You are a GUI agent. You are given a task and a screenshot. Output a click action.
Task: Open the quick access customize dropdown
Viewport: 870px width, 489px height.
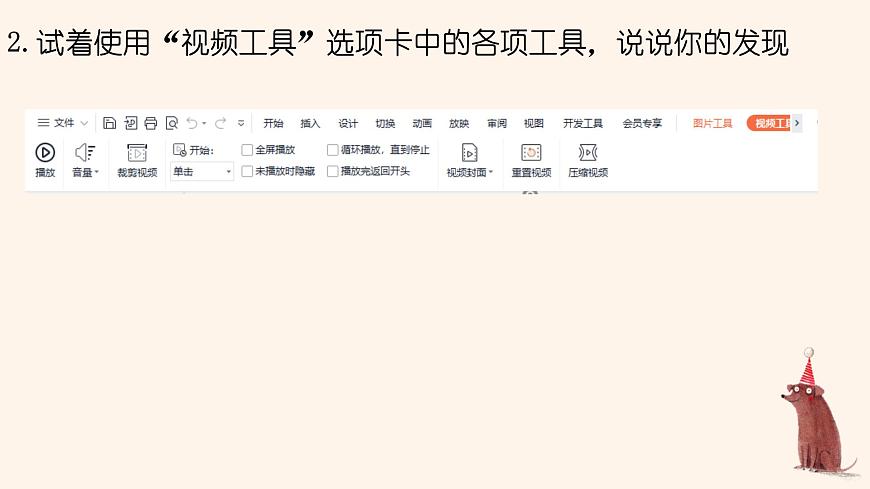point(241,123)
